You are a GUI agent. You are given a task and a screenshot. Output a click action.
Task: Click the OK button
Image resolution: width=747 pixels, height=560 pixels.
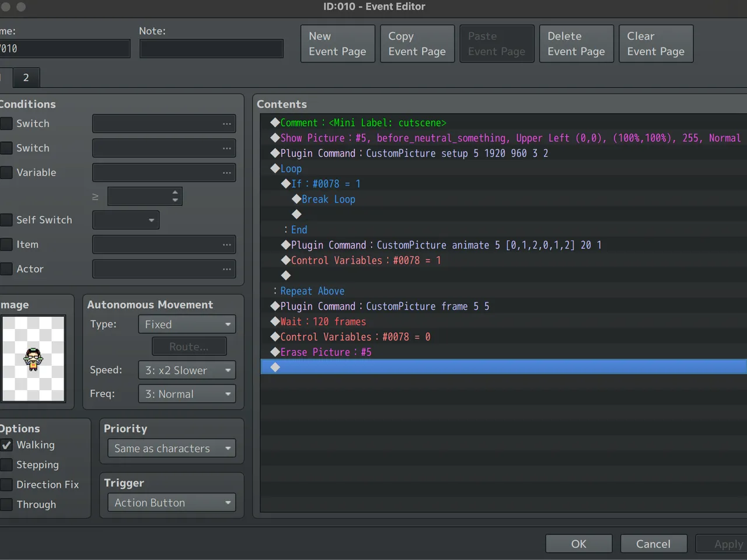[x=579, y=544]
